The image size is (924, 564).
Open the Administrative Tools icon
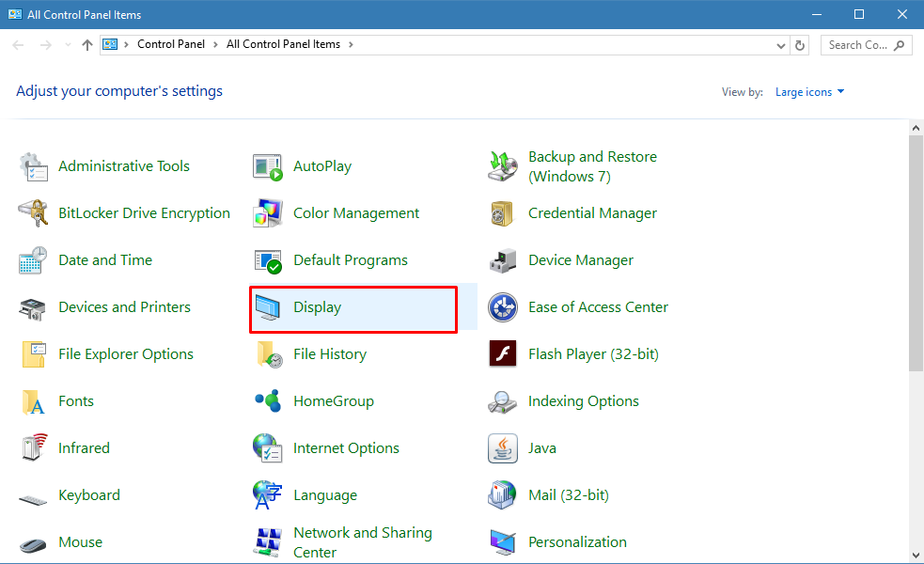coord(34,166)
